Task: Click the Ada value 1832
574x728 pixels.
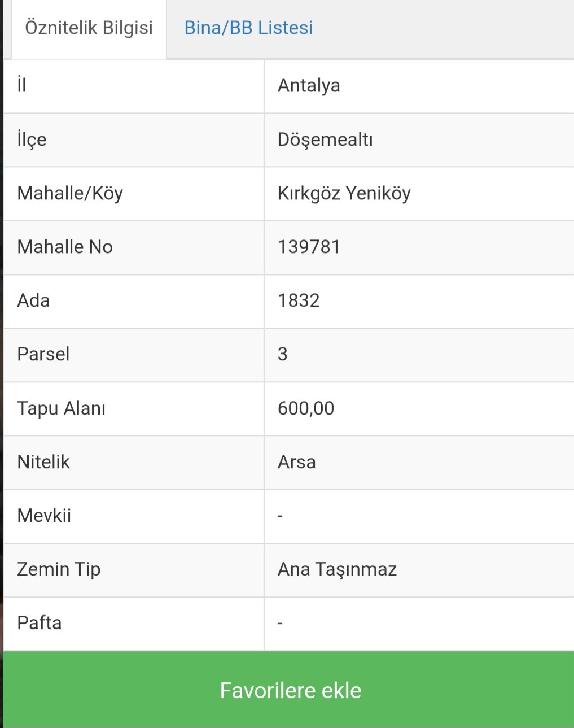Action: coord(299,300)
